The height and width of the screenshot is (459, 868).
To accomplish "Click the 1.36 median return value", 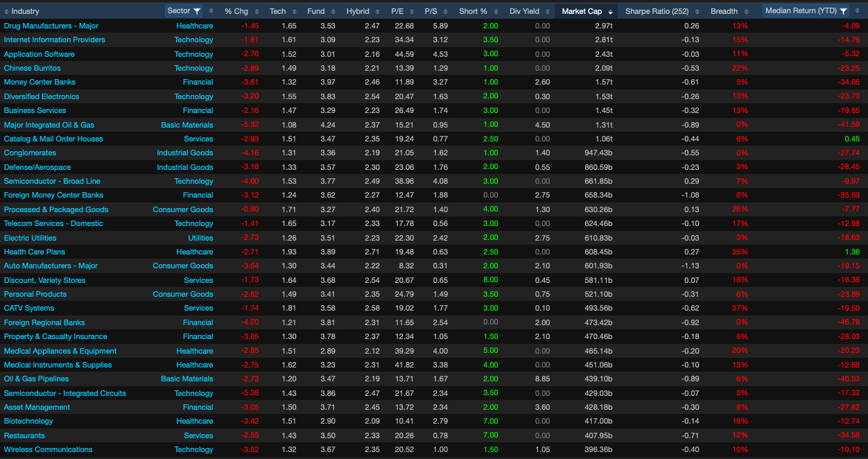I will click(x=852, y=252).
